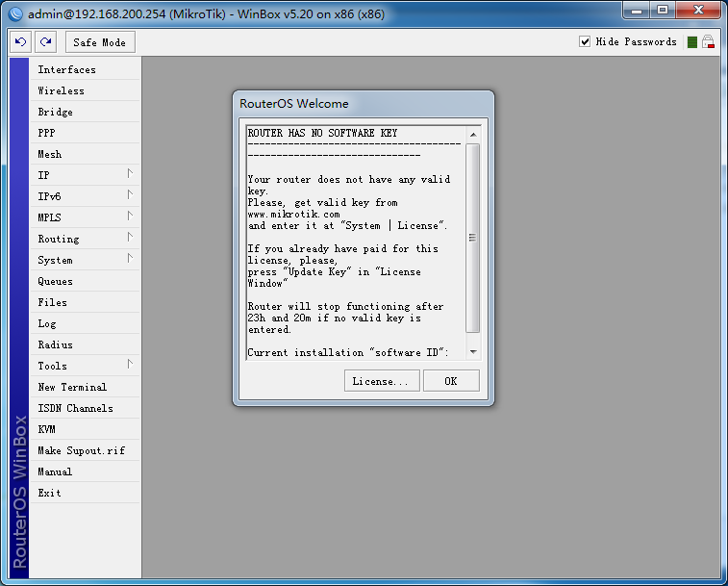Expand the Tools submenu arrow
Image resolution: width=728 pixels, height=586 pixels.
[x=130, y=365]
